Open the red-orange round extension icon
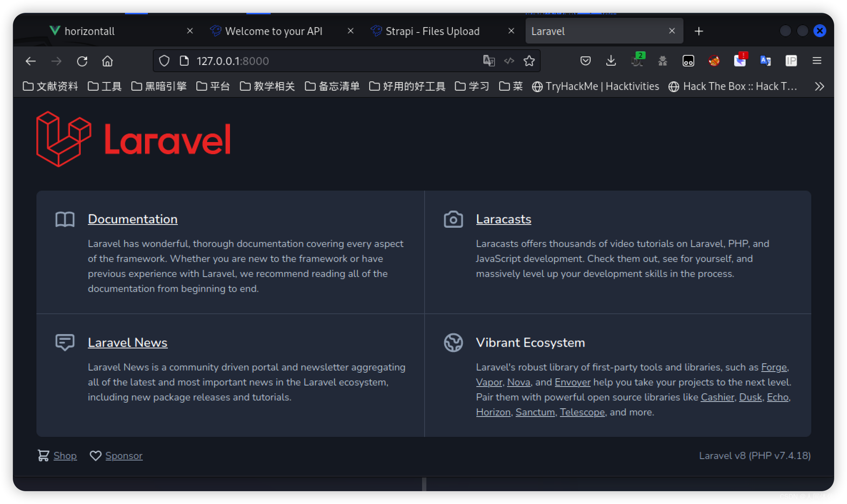The height and width of the screenshot is (504, 847). [714, 61]
